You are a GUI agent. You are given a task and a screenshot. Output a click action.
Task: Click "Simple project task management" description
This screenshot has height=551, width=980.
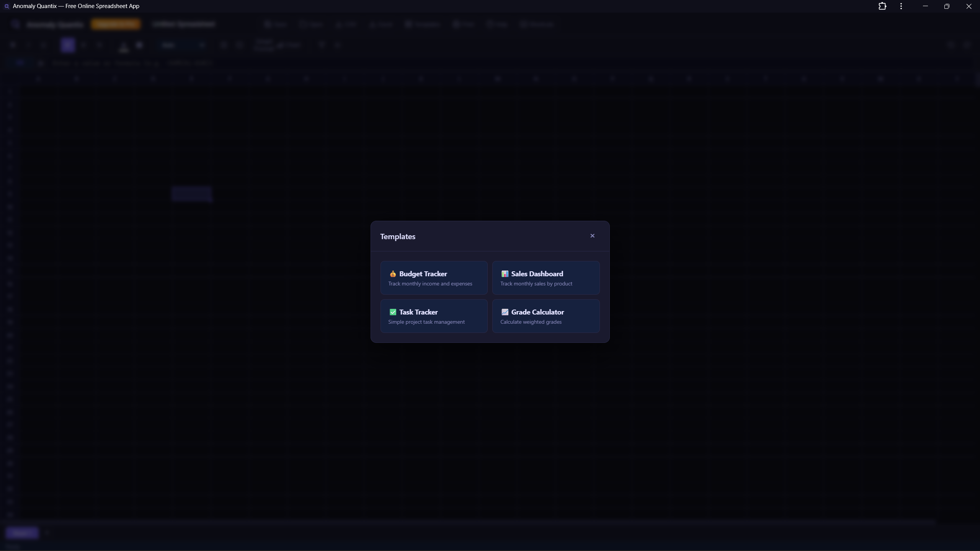click(x=426, y=322)
